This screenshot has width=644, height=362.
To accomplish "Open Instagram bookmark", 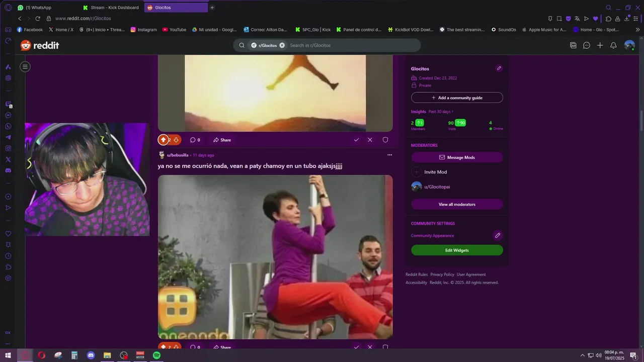I will pyautogui.click(x=143, y=30).
